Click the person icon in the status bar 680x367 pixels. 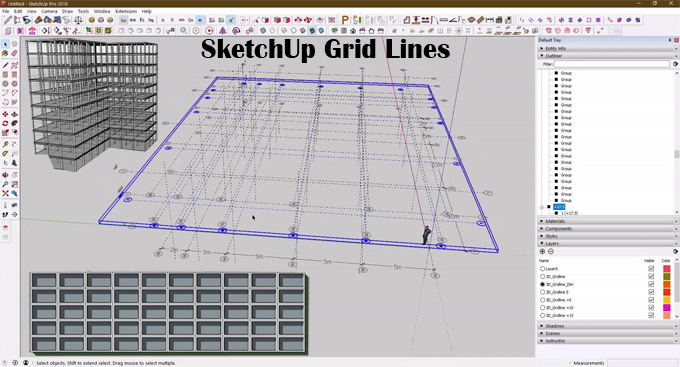tap(26, 363)
